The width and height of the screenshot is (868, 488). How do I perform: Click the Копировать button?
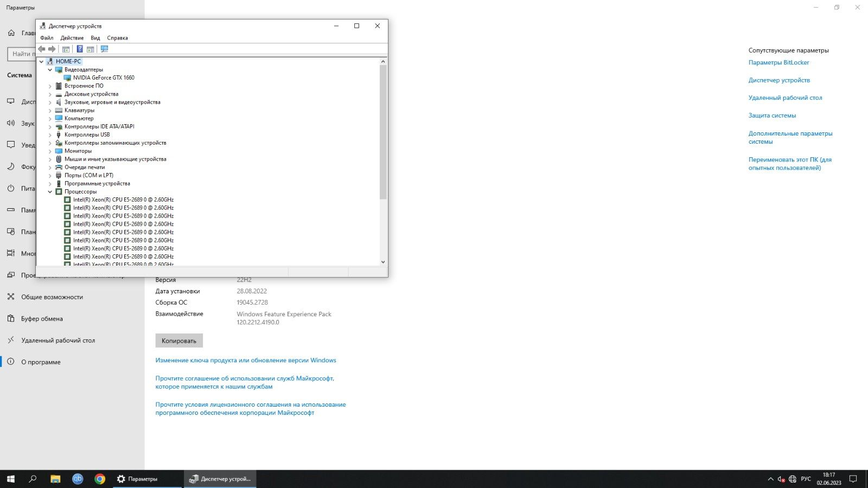point(179,341)
